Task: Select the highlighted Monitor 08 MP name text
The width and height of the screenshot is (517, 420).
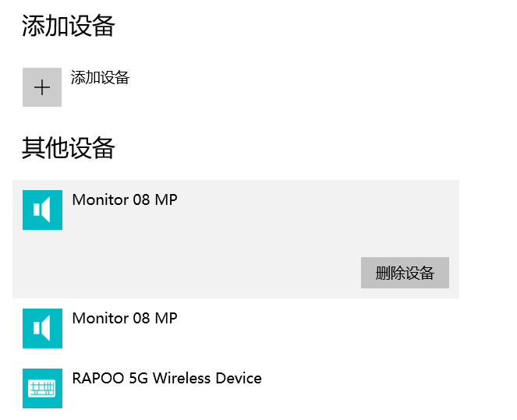Action: 124,200
